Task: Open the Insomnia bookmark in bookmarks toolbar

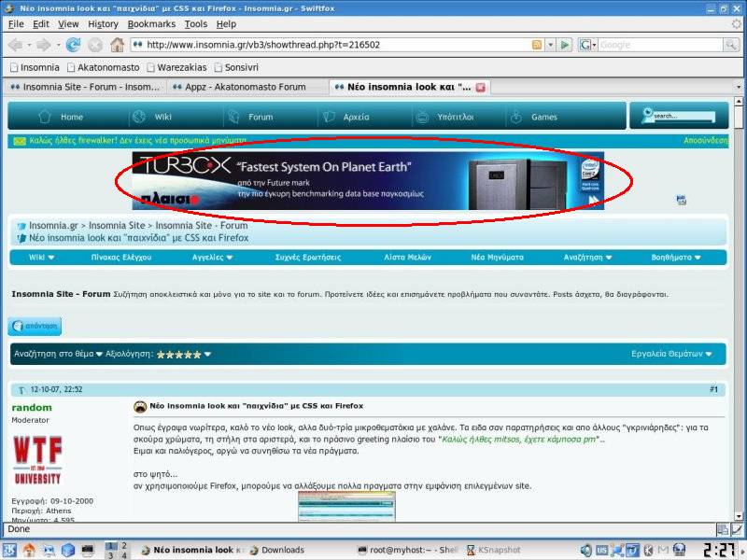Action: tap(35, 67)
